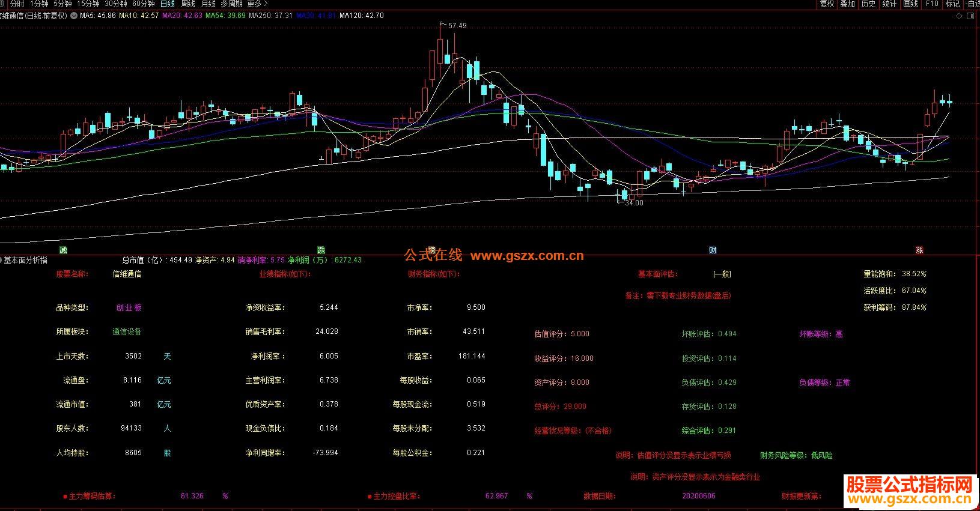This screenshot has height=511, width=980.
Task: Select the 5分钟 period tab
Action: click(62, 4)
